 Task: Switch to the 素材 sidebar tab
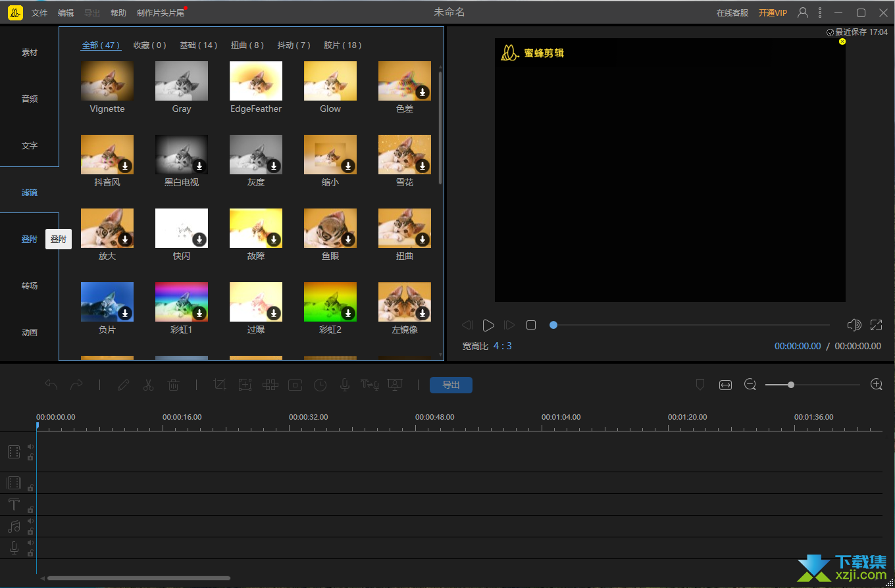coord(30,53)
